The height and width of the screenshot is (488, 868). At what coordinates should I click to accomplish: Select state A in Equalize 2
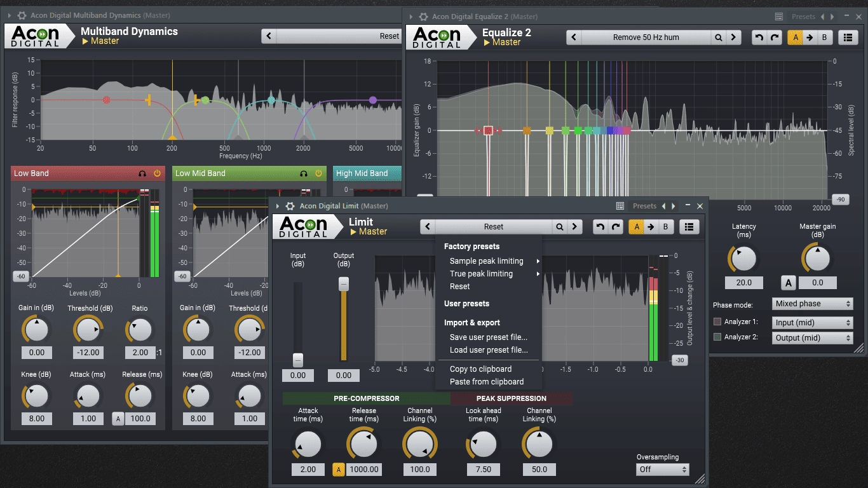(x=795, y=37)
